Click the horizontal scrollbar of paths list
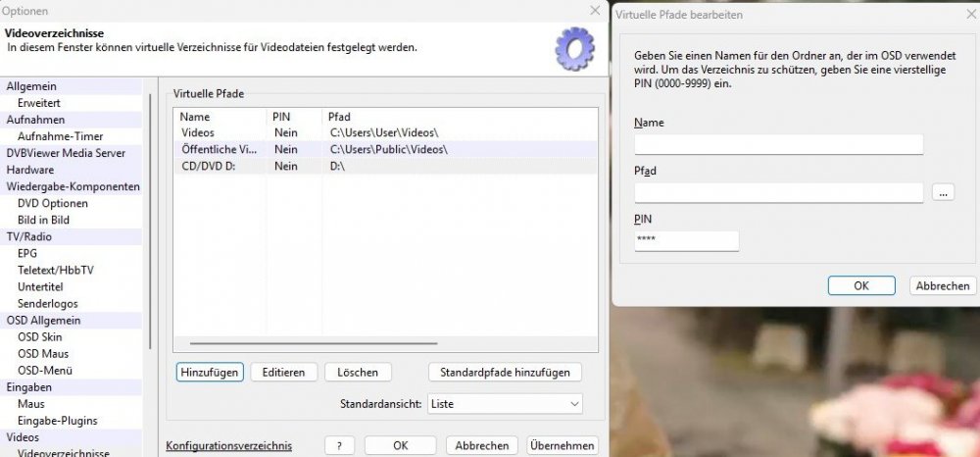 pyautogui.click(x=314, y=343)
